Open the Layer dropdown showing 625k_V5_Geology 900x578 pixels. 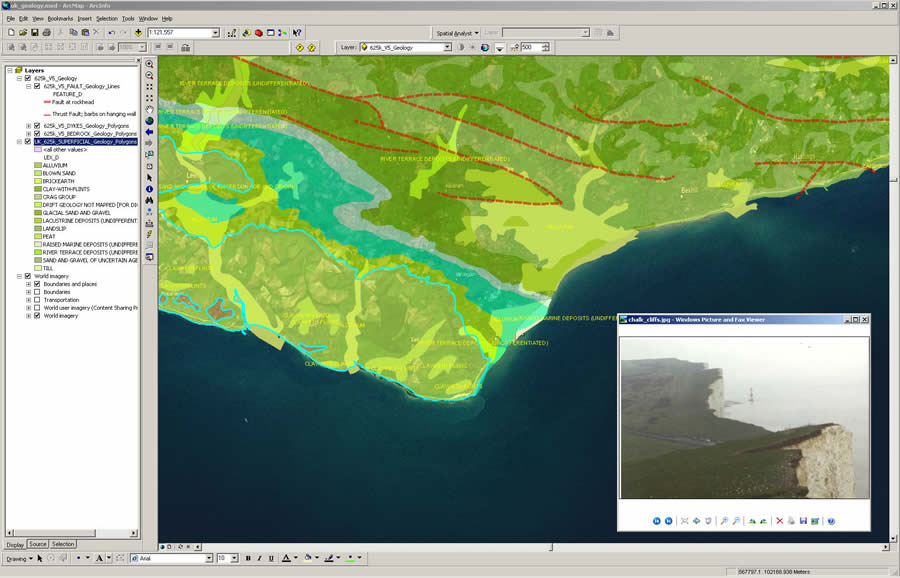point(447,47)
